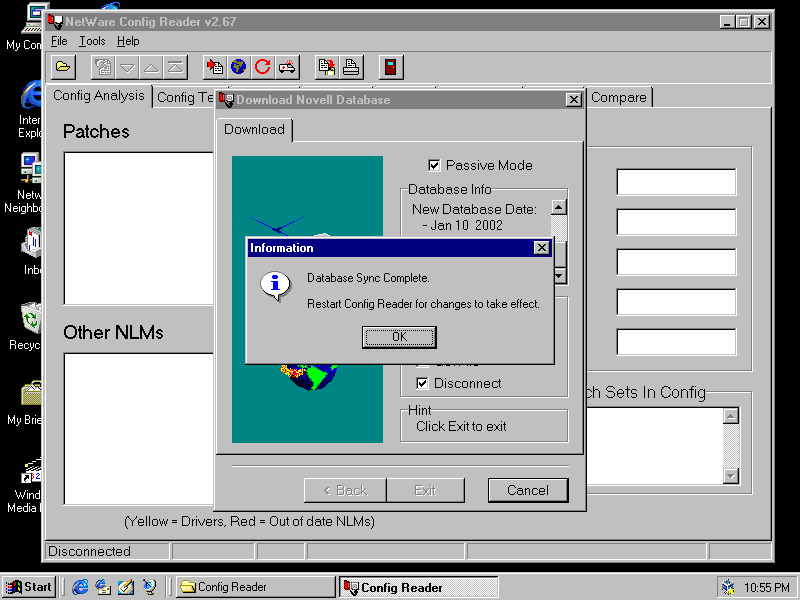Click the two-documents red arrow toolbar icon
This screenshot has height=600, width=800.
pos(327,67)
